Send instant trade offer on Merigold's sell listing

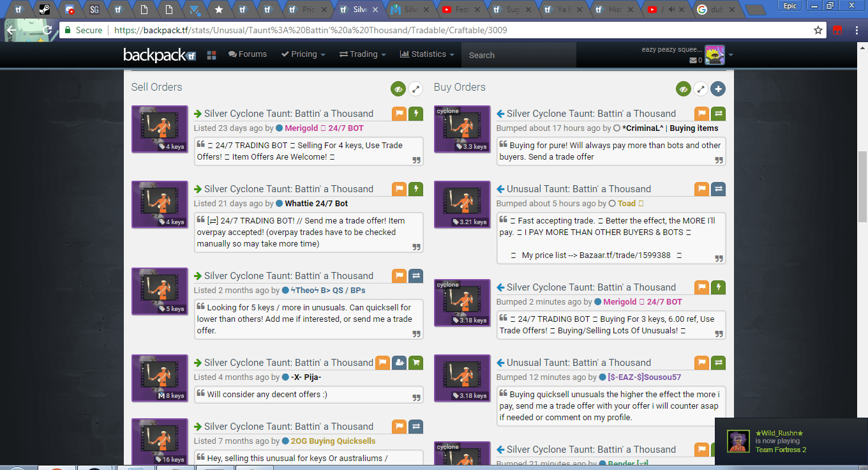415,114
